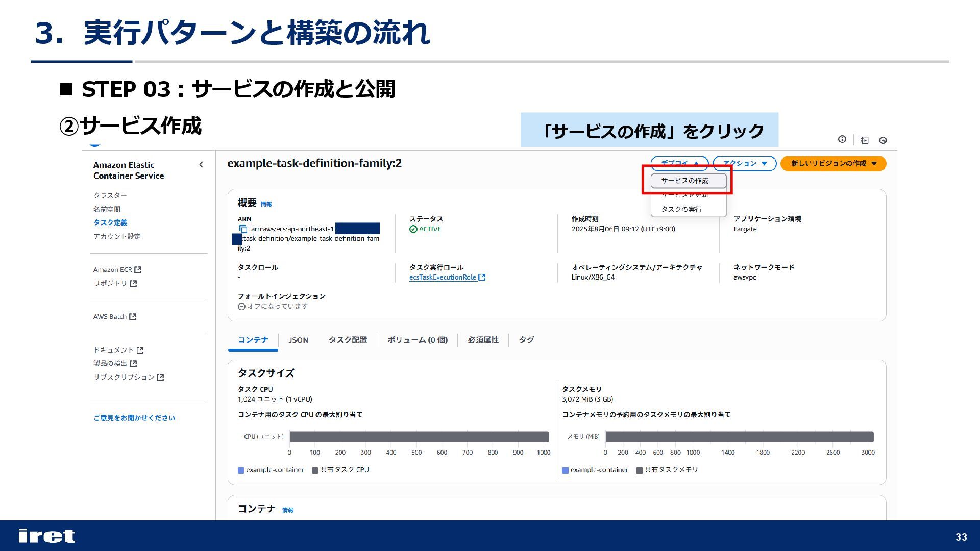Click the オフになっています status text

coord(278,307)
